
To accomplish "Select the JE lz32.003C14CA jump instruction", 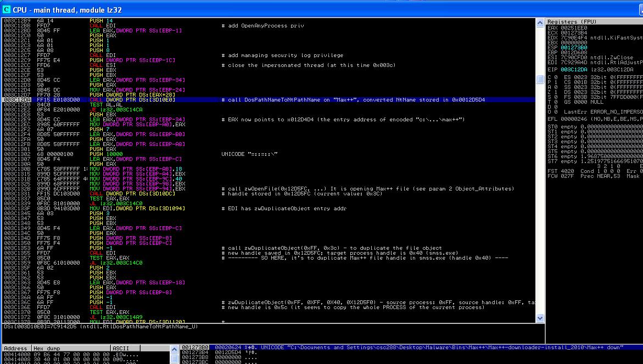I will [116, 109].
